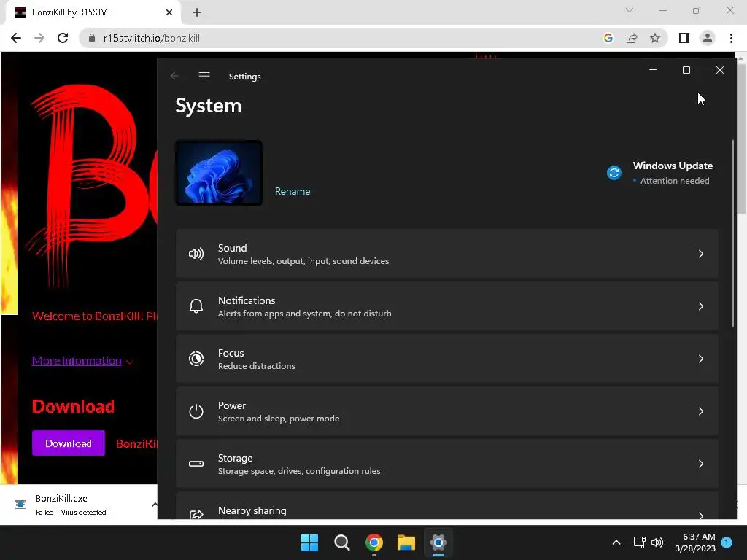Open the Settings hamburger navigation menu
Image resolution: width=747 pixels, height=560 pixels.
coord(204,76)
